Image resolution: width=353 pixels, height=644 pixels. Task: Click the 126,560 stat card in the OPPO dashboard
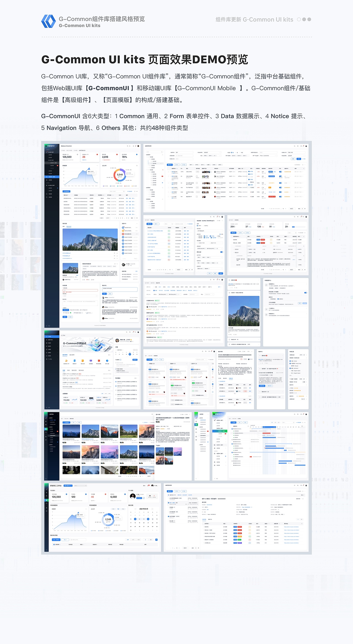71,157
